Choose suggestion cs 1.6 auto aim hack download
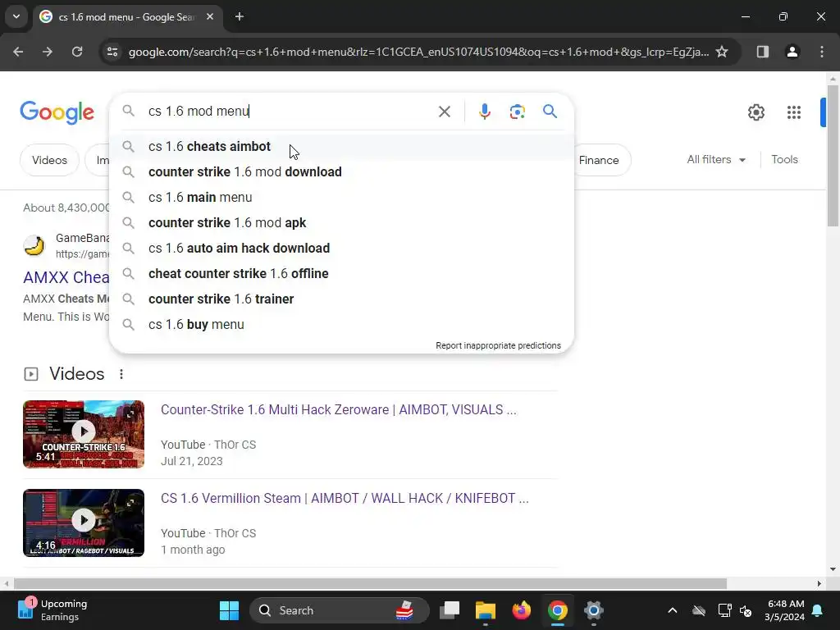 pyautogui.click(x=341, y=248)
